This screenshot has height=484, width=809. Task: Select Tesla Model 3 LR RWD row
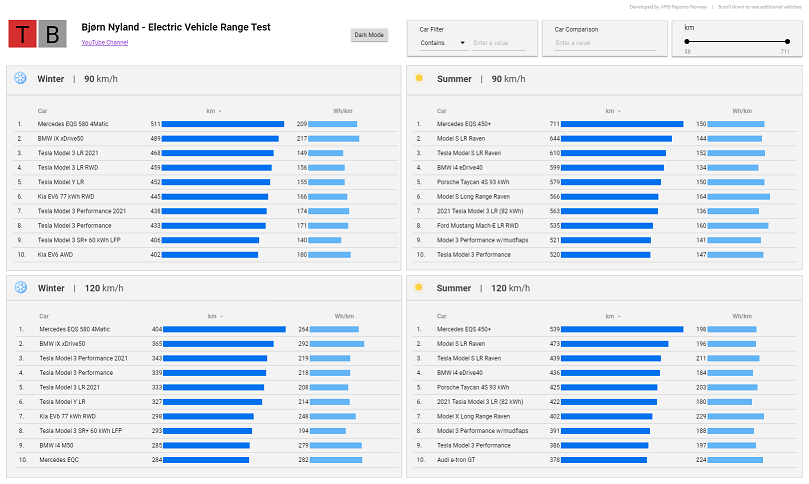point(206,167)
